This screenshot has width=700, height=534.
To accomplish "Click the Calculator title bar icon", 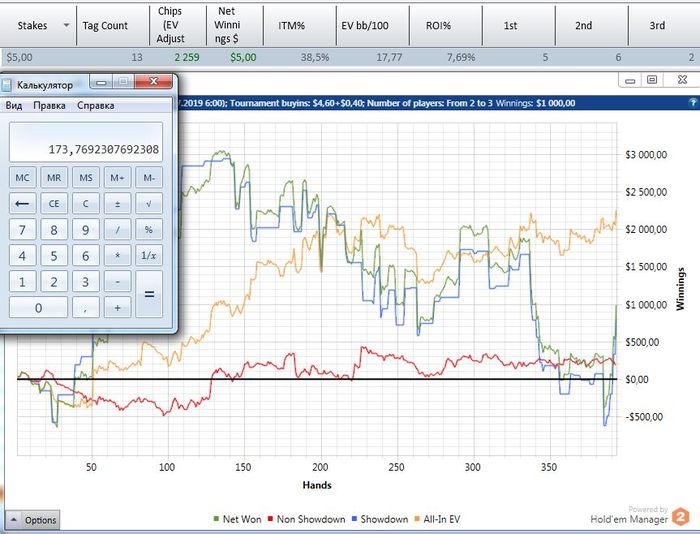I will click(x=7, y=84).
